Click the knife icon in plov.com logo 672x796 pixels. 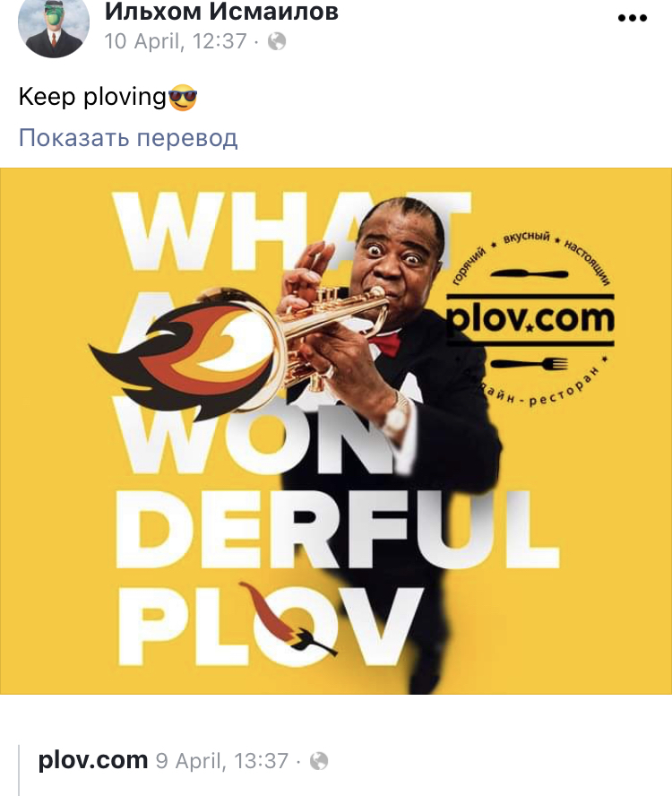point(530,274)
